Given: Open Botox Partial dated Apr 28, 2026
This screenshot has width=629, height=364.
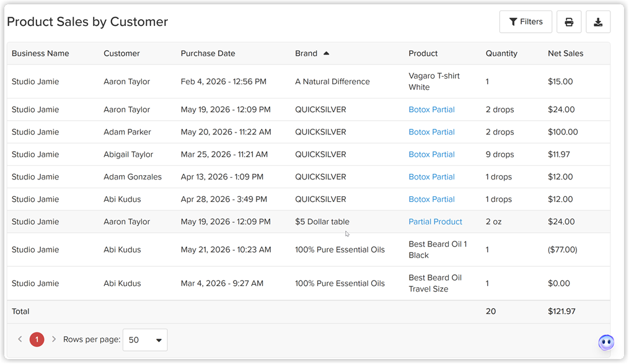Looking at the screenshot, I should (431, 199).
